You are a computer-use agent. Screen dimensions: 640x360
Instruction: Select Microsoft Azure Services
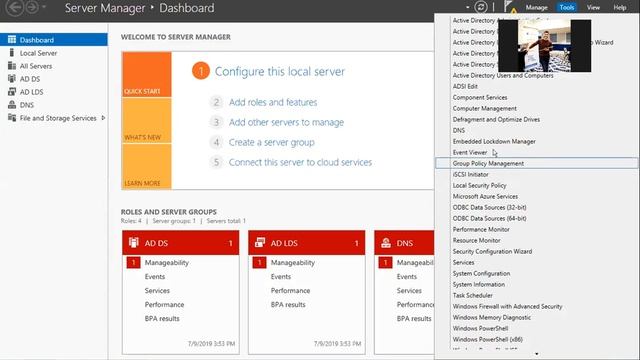[485, 196]
